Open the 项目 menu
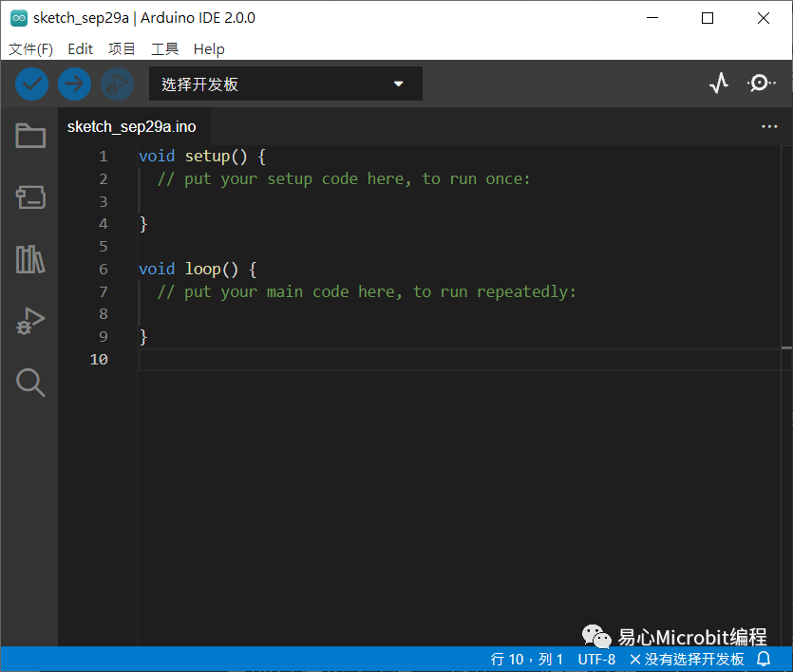Viewport: 793px width, 672px height. 122,49
